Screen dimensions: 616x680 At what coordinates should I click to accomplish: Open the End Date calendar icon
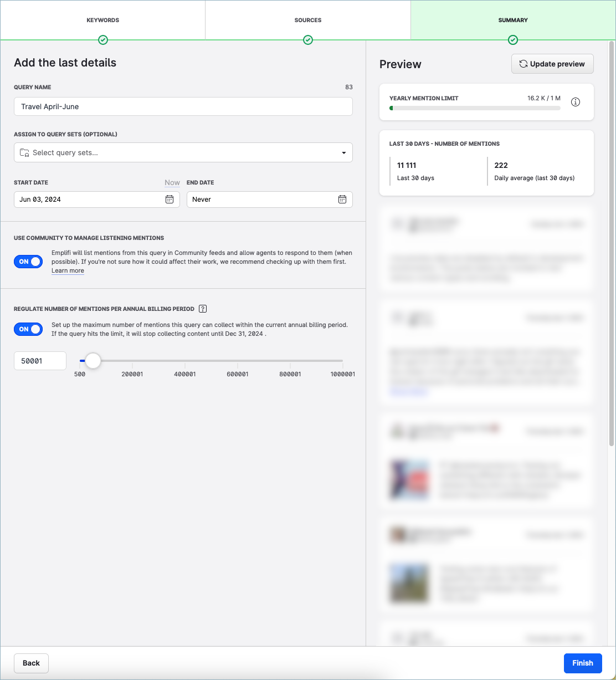click(x=342, y=200)
